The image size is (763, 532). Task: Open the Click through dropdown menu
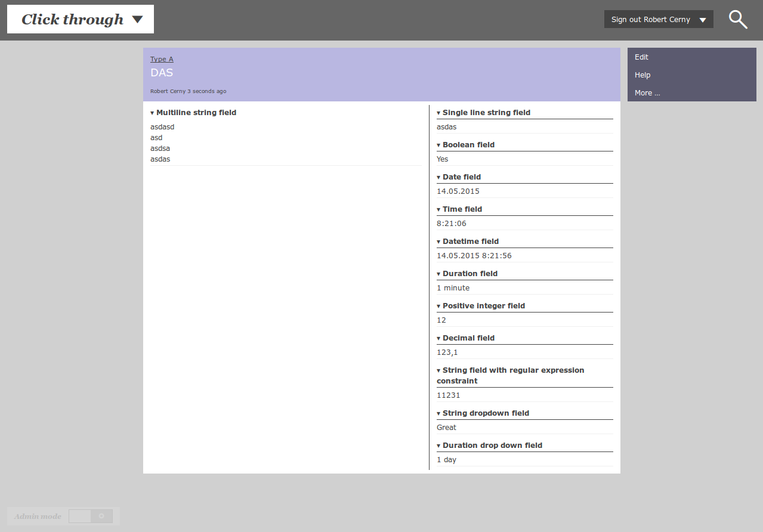[x=81, y=19]
